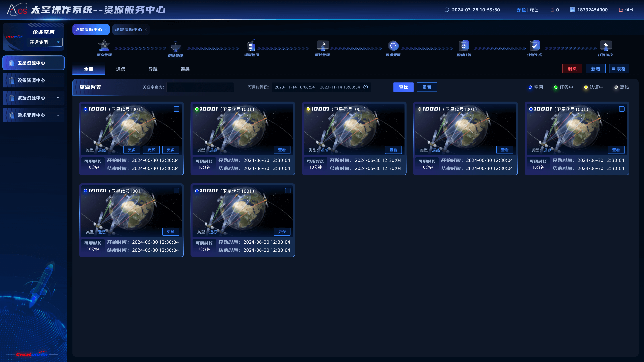Click the alarm bell icon in header
This screenshot has width=644, height=362.
tap(552, 10)
